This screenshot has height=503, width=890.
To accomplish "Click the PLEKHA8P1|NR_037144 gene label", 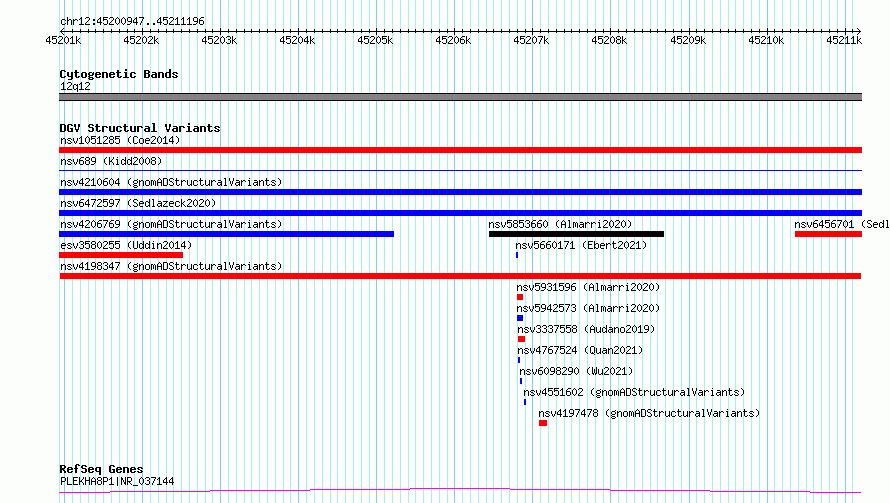I will pos(117,481).
